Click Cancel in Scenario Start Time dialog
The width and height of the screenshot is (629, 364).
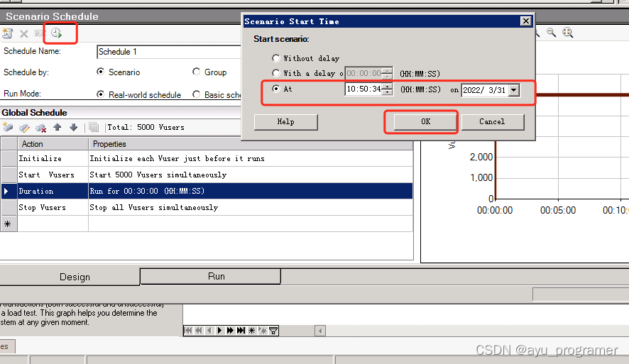click(x=492, y=122)
